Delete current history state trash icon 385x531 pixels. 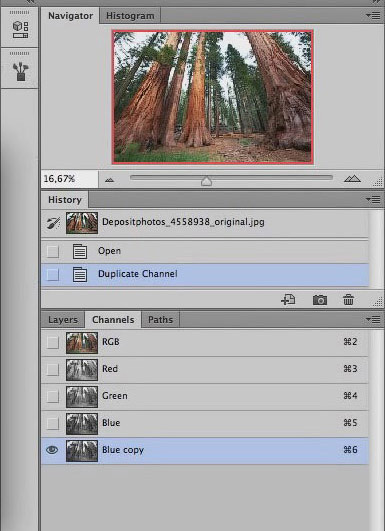[x=348, y=300]
